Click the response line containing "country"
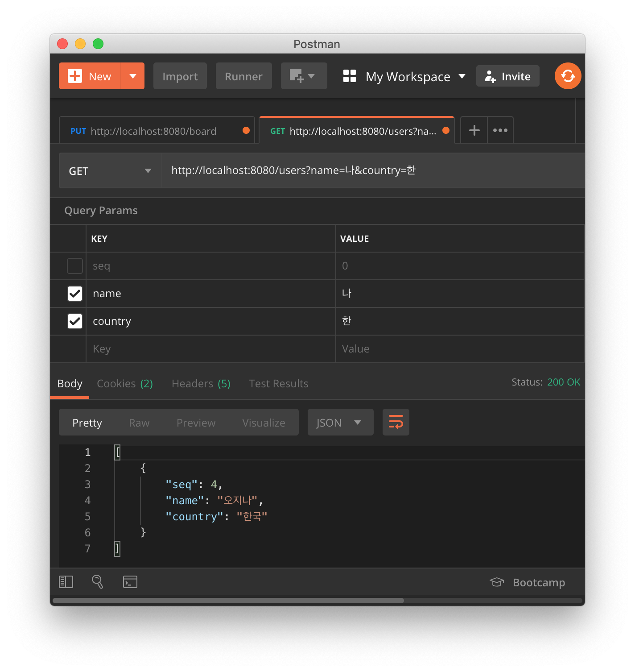This screenshot has width=635, height=672. coord(216,517)
